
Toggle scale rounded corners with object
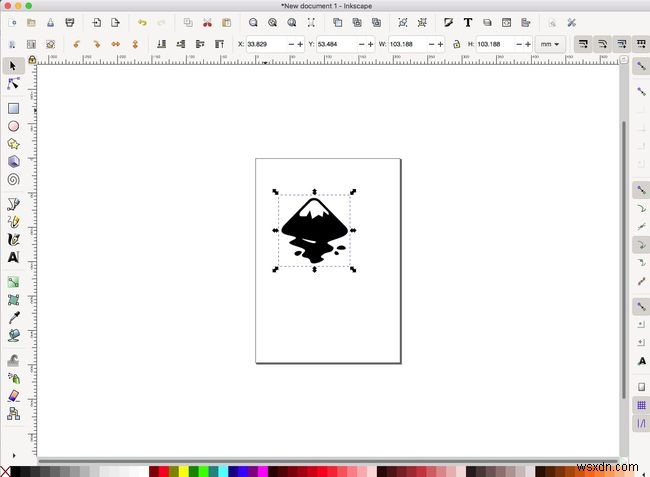(603, 44)
